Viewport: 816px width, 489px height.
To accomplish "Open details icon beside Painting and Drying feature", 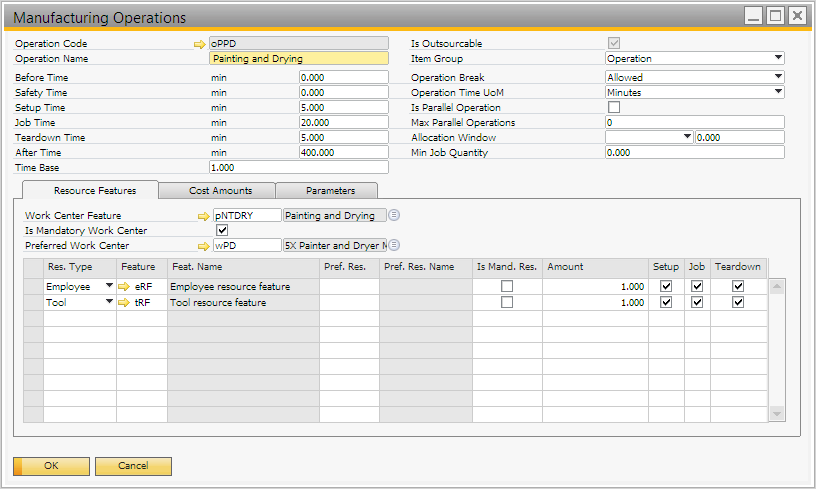I will [x=394, y=215].
